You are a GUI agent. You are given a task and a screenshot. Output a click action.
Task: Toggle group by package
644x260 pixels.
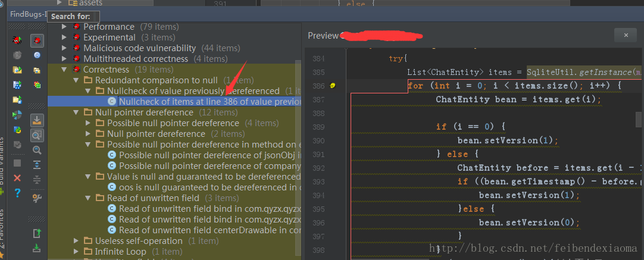click(x=37, y=70)
